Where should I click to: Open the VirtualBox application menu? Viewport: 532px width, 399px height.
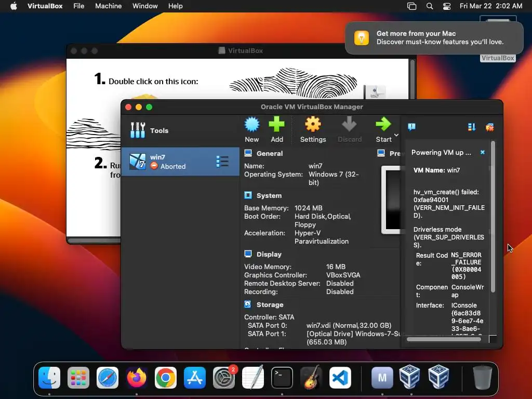[45, 6]
